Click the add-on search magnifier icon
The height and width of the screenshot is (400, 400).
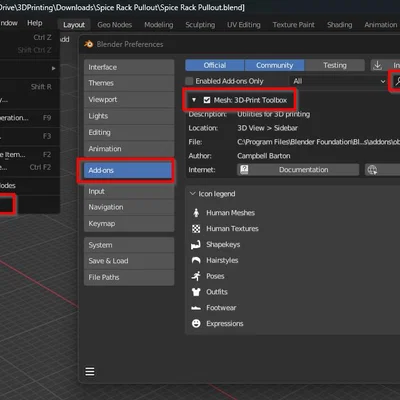click(397, 81)
